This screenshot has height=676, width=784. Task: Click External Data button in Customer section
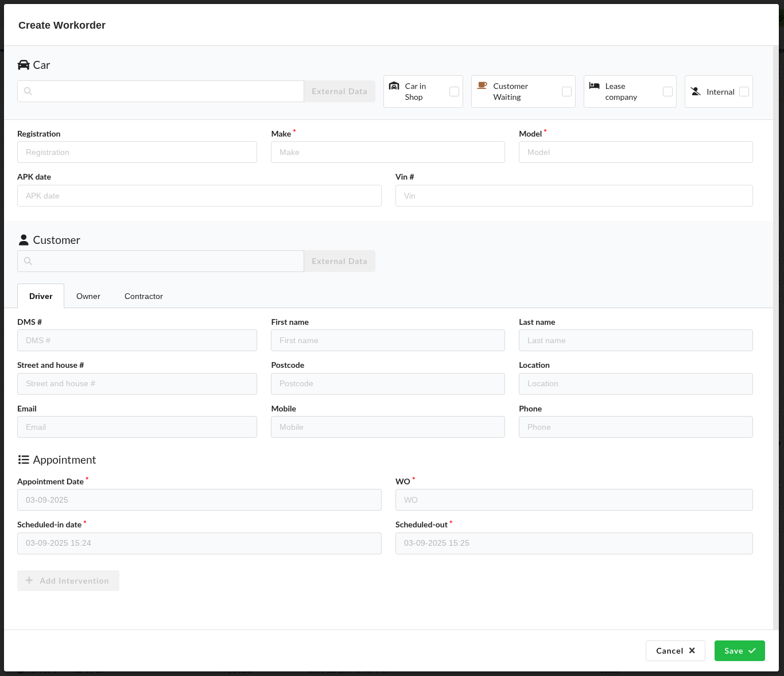point(339,261)
